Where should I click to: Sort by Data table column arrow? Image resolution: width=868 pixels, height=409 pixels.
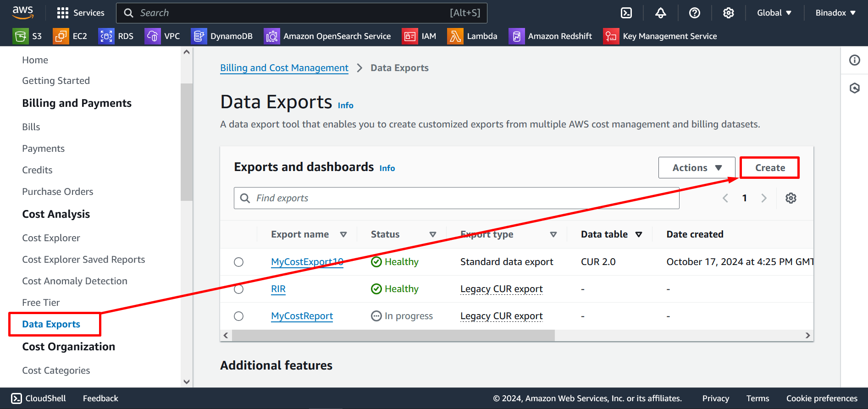tap(639, 234)
